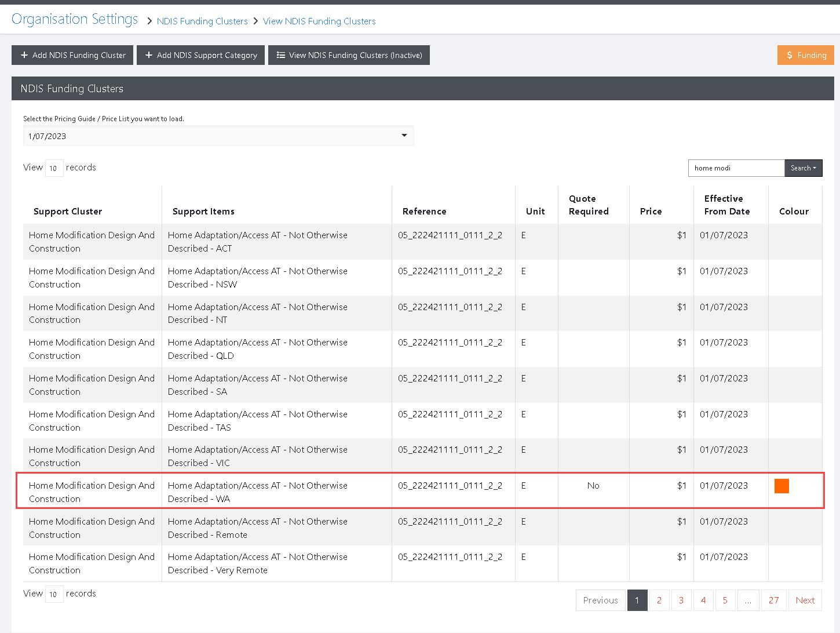This screenshot has height=633, width=840.
Task: Select the support item ending in WA
Action: (258, 492)
